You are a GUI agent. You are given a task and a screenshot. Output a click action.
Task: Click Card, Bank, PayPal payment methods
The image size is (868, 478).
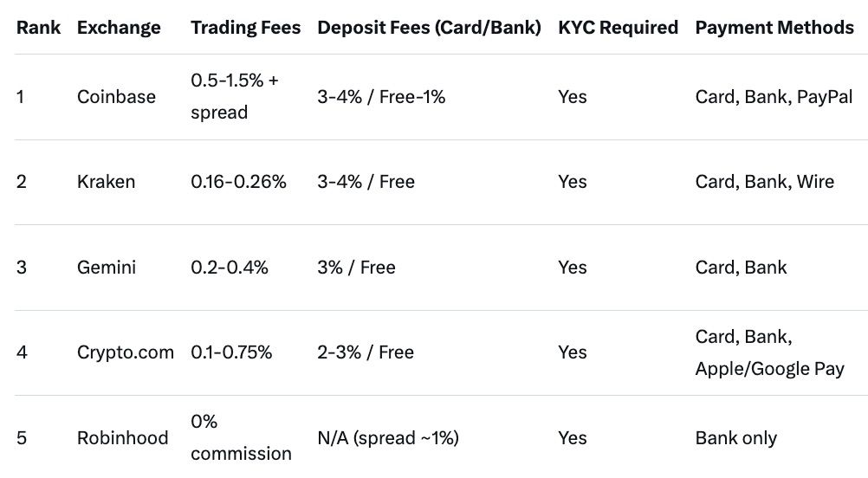(x=774, y=97)
